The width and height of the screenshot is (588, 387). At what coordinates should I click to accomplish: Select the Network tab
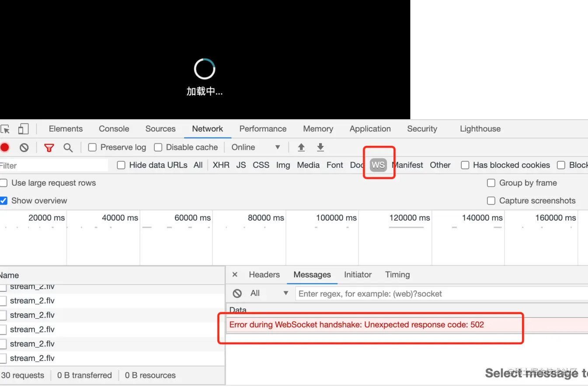[208, 129]
